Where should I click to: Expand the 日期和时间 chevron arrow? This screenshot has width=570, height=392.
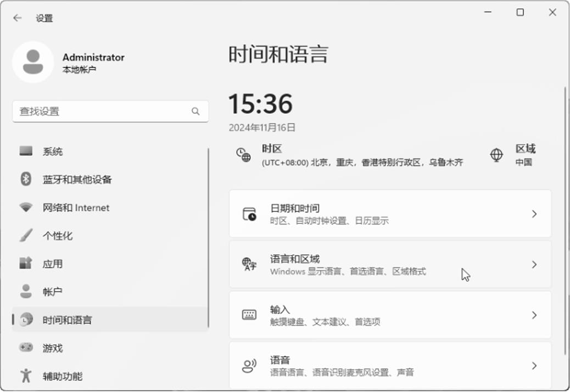click(534, 214)
